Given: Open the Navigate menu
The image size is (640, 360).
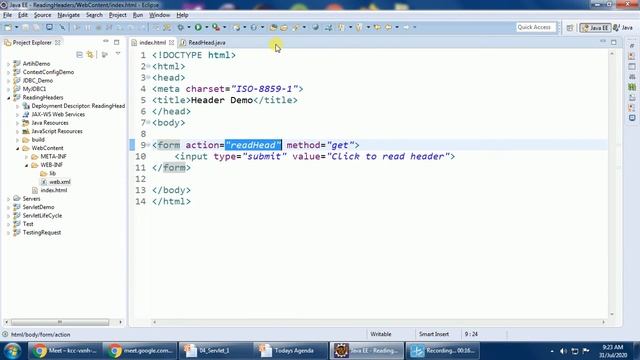Looking at the screenshot, I should (x=69, y=15).
